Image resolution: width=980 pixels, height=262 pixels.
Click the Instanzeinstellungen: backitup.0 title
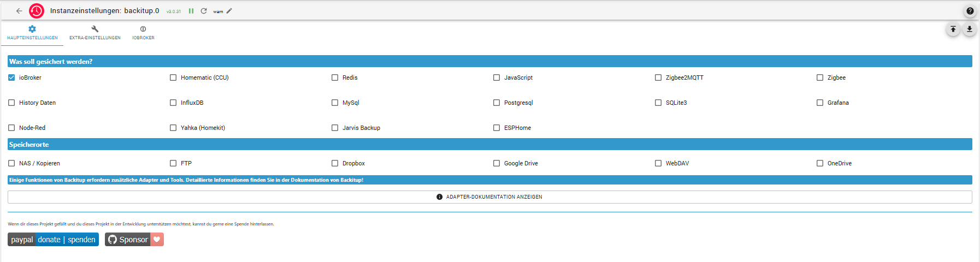click(x=104, y=11)
